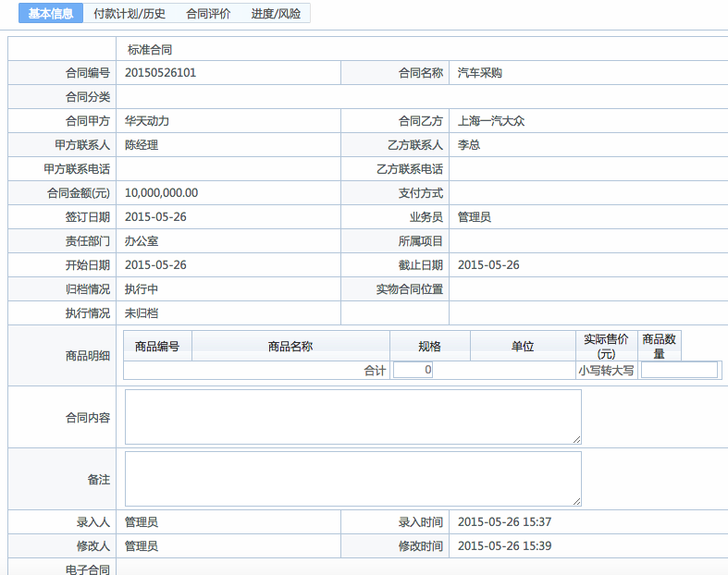This screenshot has height=575, width=728.
Task: Open the 付款计划/历史 tab
Action: point(130,14)
